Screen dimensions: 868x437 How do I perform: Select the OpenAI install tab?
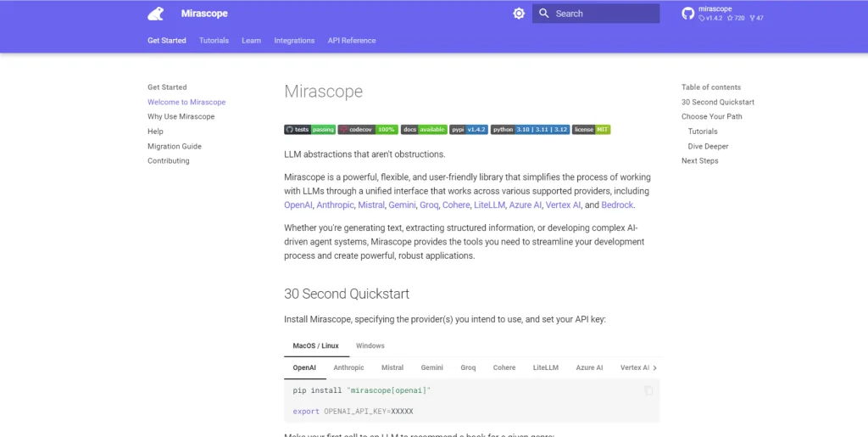304,367
